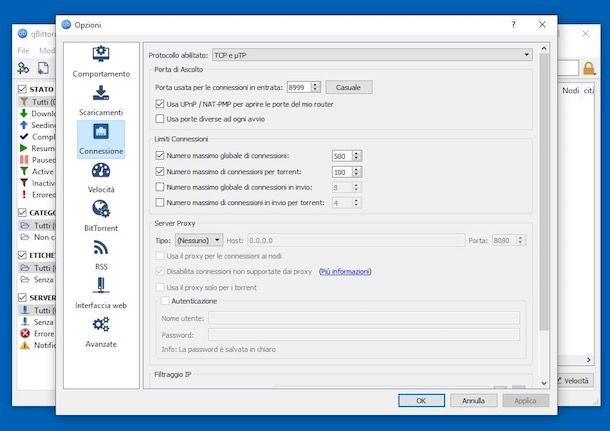The height and width of the screenshot is (431, 610).
Task: Select the Seeding status filter in main window
Action: click(x=38, y=125)
